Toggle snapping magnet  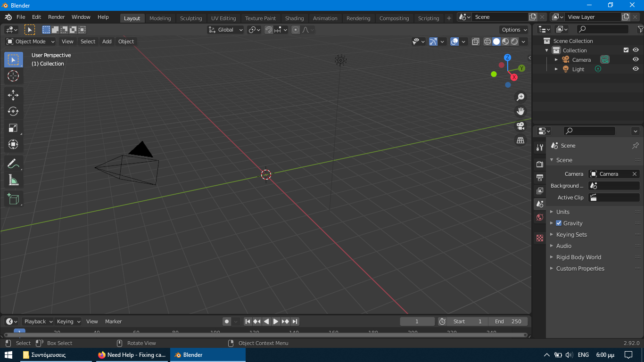pos(269,30)
